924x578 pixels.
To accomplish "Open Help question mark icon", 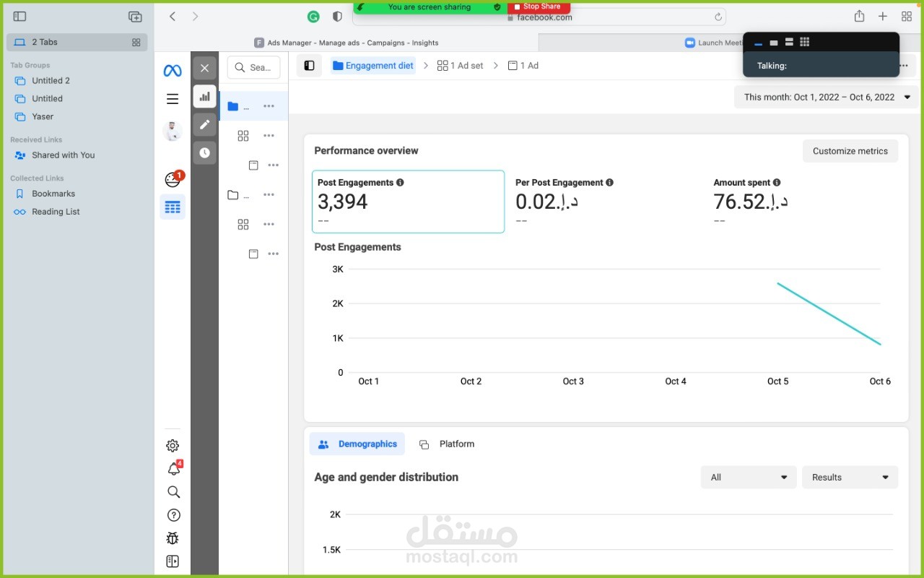I will (173, 515).
